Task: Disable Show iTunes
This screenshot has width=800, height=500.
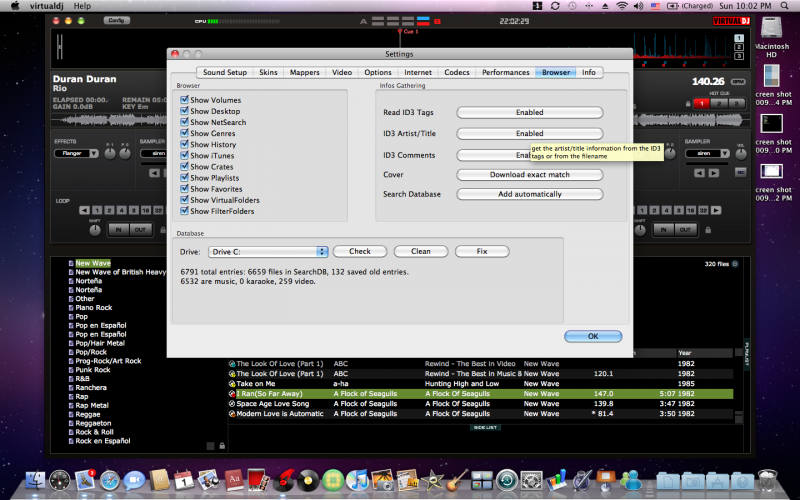Action: 184,155
